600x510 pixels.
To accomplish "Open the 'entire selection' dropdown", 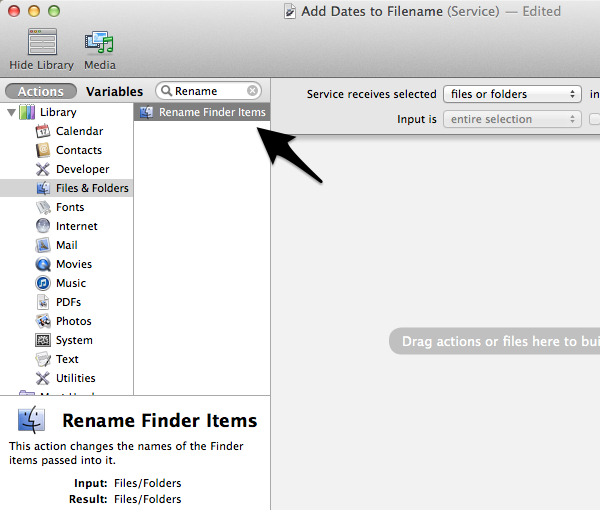I will click(512, 119).
